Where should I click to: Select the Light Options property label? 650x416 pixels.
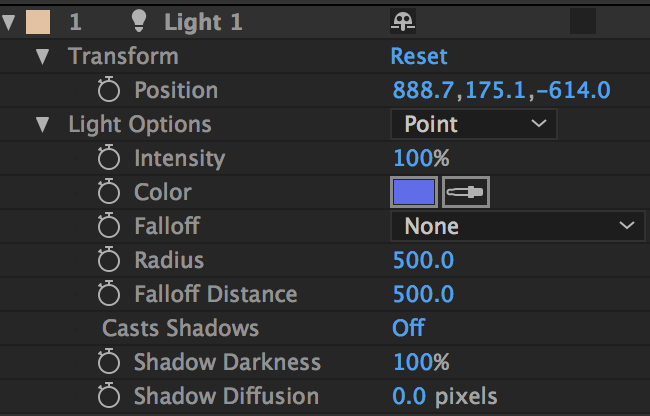[x=140, y=124]
